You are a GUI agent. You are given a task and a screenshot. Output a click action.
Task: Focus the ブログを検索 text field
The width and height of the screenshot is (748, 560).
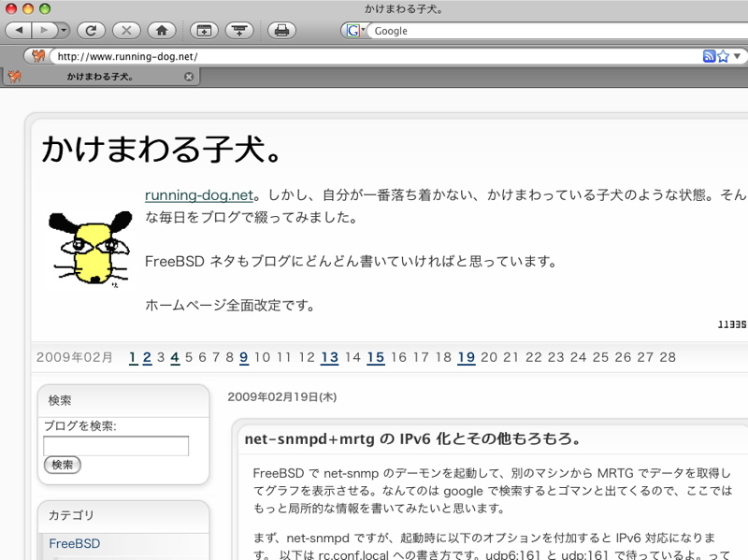tap(116, 446)
